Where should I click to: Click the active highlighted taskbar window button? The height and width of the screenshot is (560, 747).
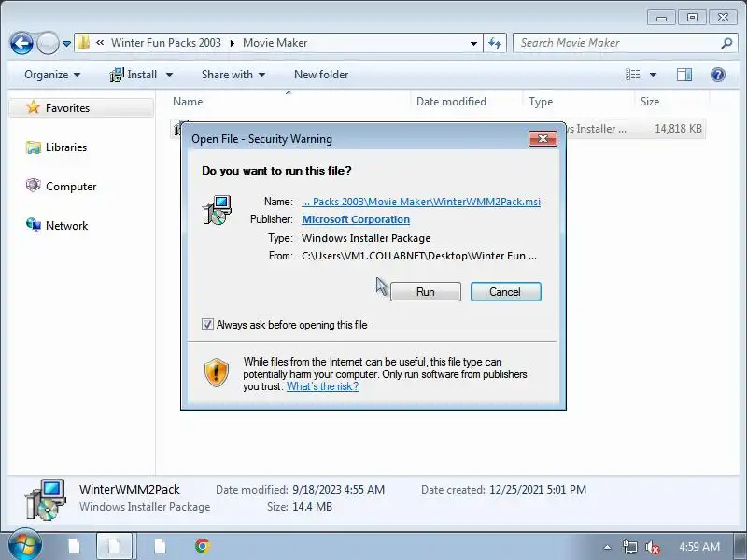pos(114,546)
